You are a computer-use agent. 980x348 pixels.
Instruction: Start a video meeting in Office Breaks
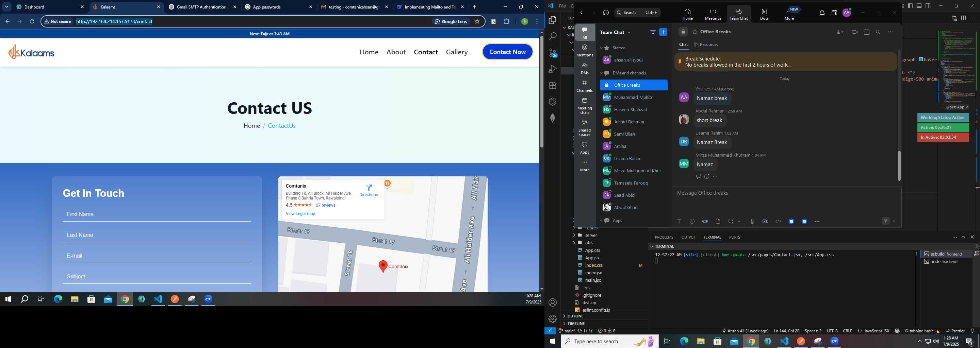(854, 32)
